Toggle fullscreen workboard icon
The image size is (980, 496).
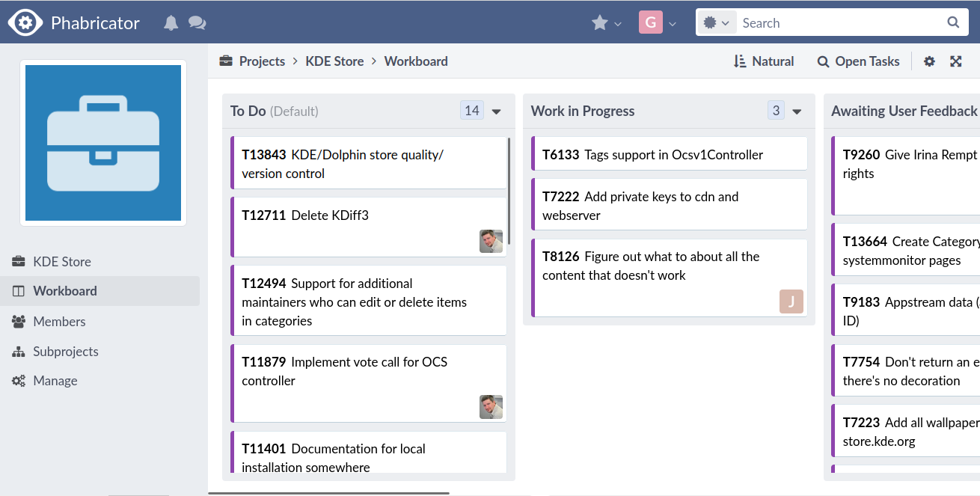tap(956, 61)
